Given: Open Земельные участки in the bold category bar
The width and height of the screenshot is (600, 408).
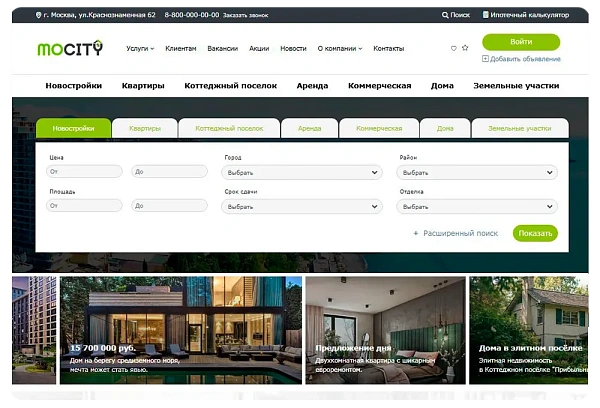Looking at the screenshot, I should [x=516, y=86].
